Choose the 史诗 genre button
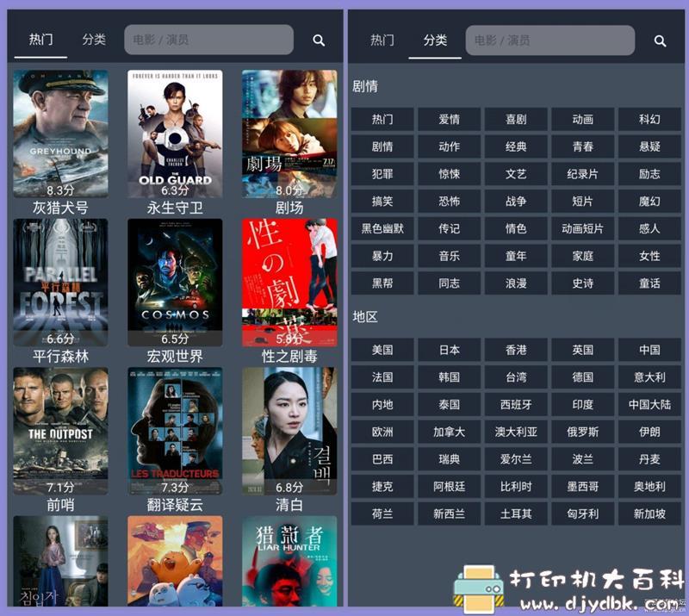Viewport: 689px width, 616px height. click(583, 283)
